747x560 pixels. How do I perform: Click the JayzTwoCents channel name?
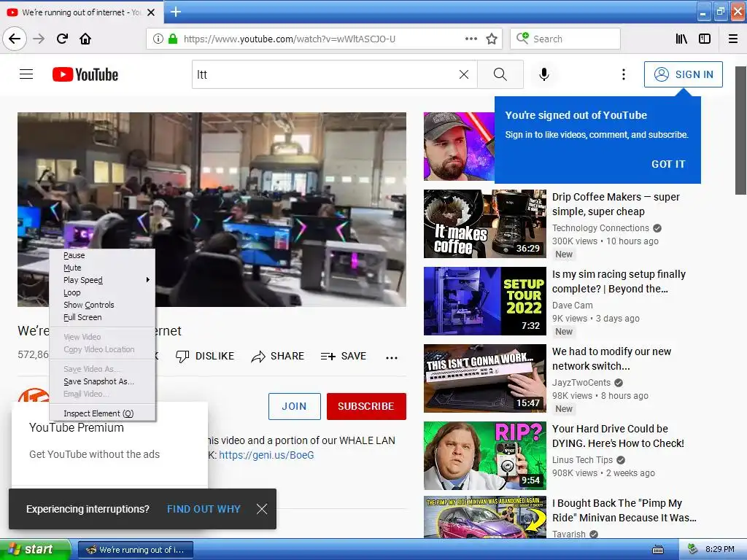581,382
